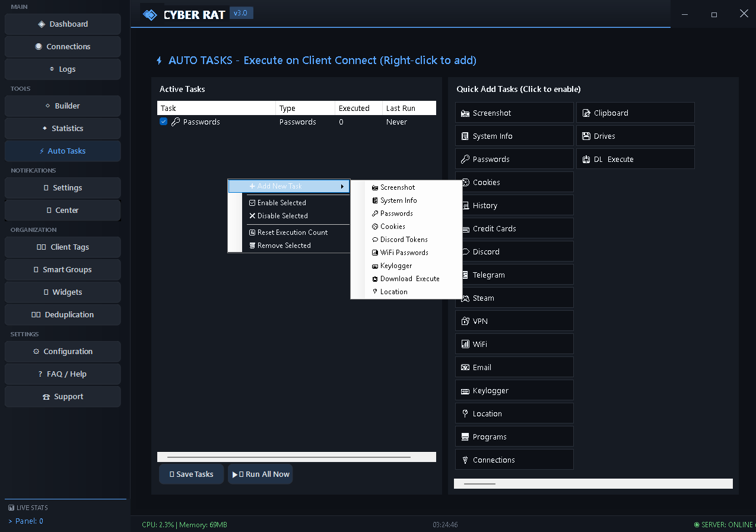Image resolution: width=756 pixels, height=532 pixels.
Task: Open the Widgets page
Action: (63, 292)
